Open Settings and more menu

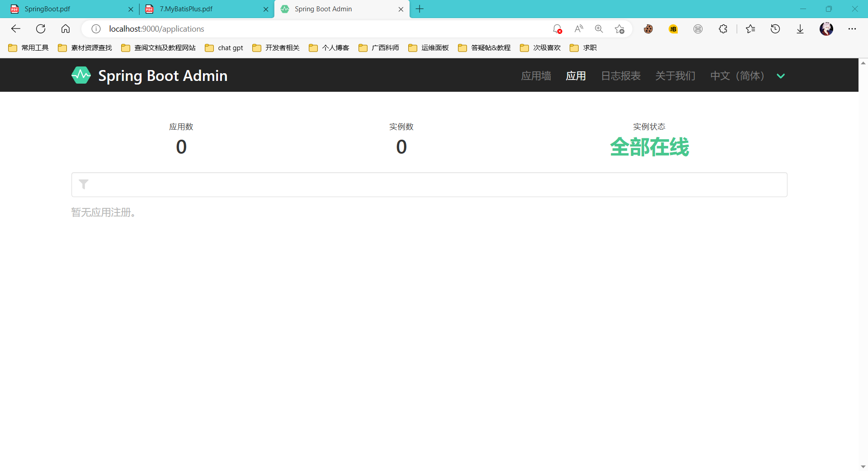[x=852, y=29]
